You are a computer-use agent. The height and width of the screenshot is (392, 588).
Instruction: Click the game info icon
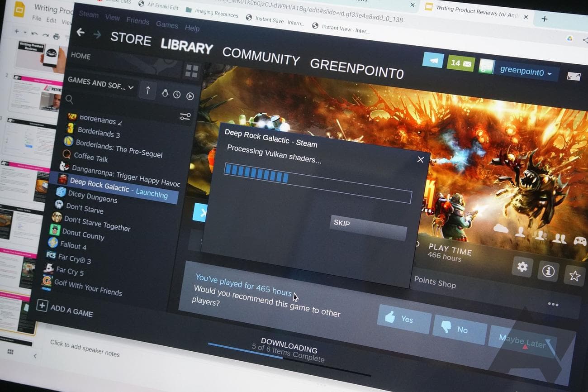coord(548,271)
